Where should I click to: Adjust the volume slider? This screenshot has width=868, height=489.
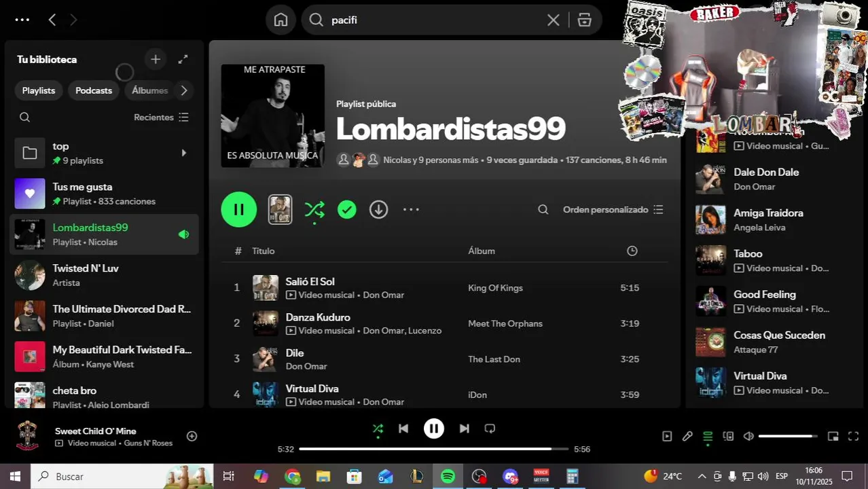click(789, 436)
